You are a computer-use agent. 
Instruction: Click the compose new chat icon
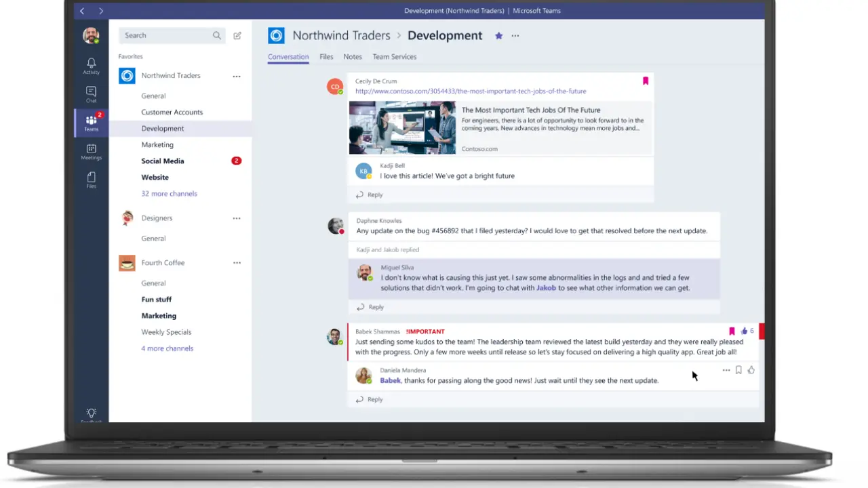(237, 36)
